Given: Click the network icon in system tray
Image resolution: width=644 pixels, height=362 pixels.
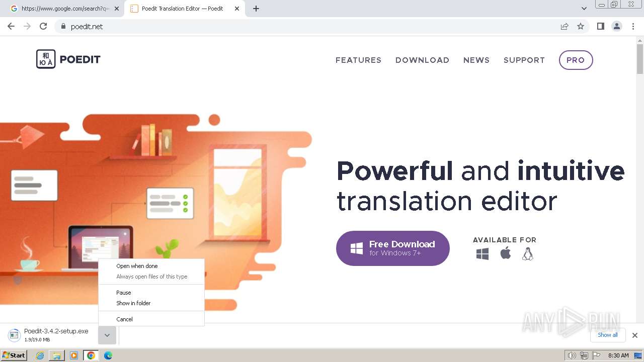Looking at the screenshot, I should point(584,355).
